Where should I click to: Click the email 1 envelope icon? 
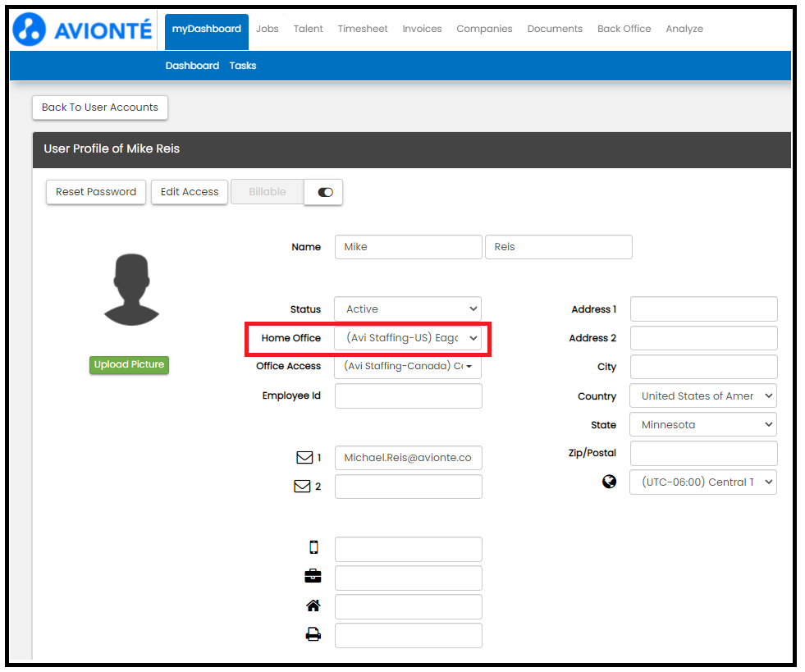coord(304,457)
